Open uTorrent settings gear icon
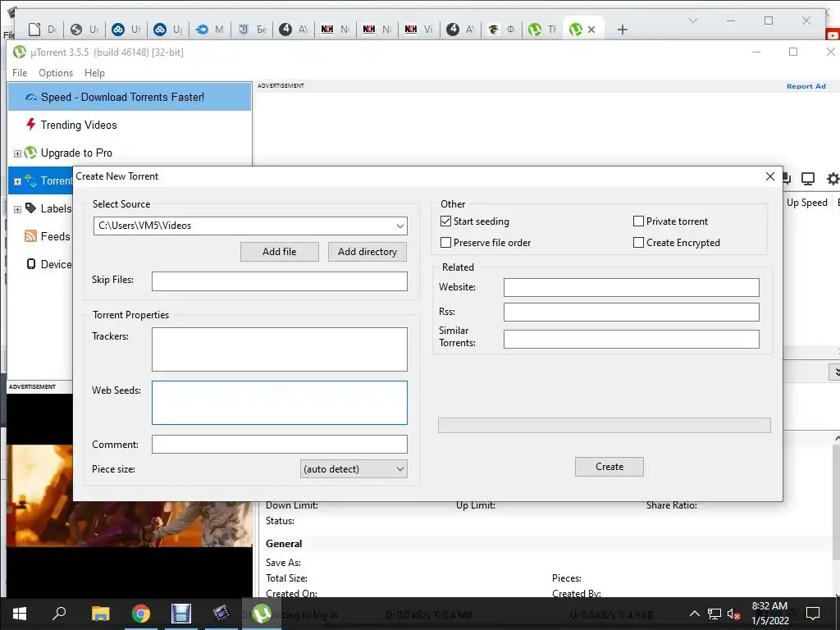The image size is (840, 630). (x=833, y=178)
